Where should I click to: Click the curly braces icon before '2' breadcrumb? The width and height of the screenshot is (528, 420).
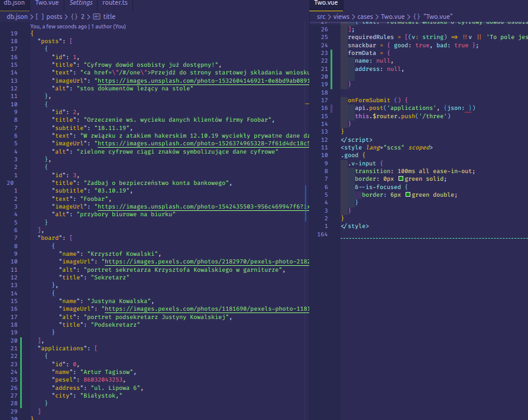tap(74, 17)
